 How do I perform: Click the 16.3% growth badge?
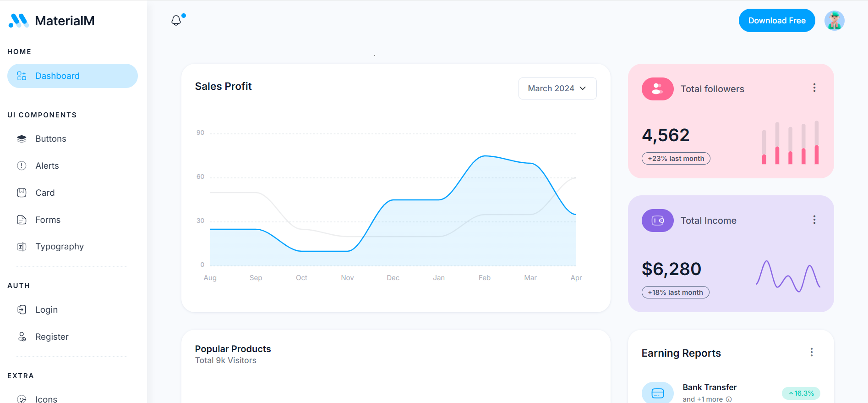tap(801, 393)
